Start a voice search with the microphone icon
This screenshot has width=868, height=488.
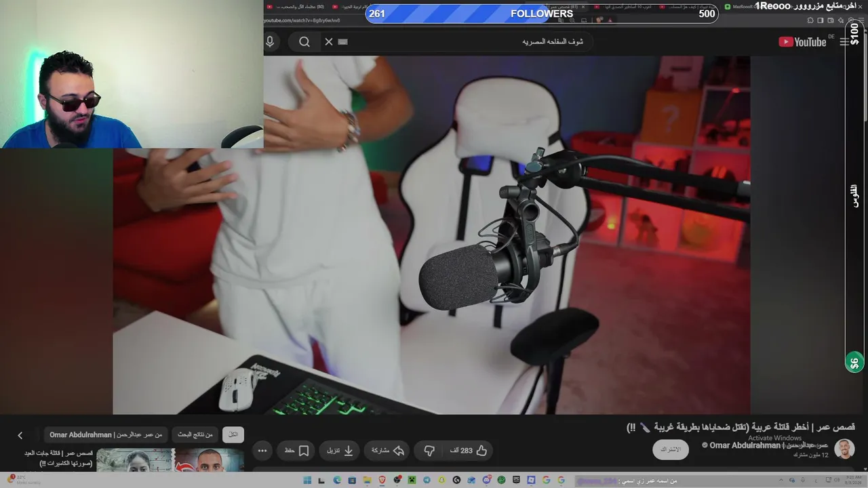(x=270, y=41)
